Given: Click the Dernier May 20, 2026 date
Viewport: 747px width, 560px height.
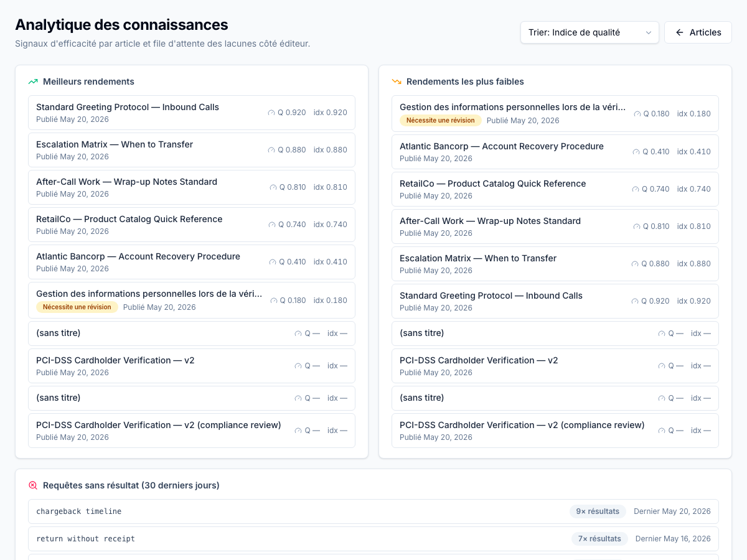Looking at the screenshot, I should (672, 511).
